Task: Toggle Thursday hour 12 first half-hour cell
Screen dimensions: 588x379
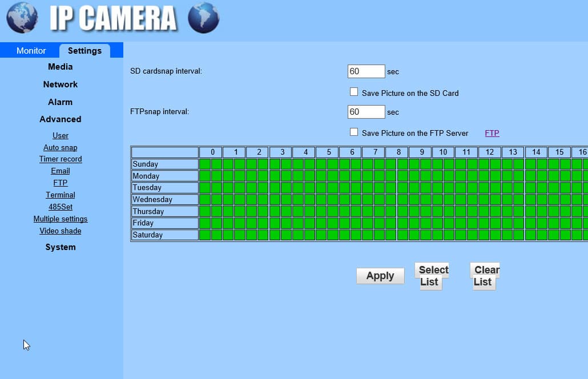Action: [x=484, y=211]
